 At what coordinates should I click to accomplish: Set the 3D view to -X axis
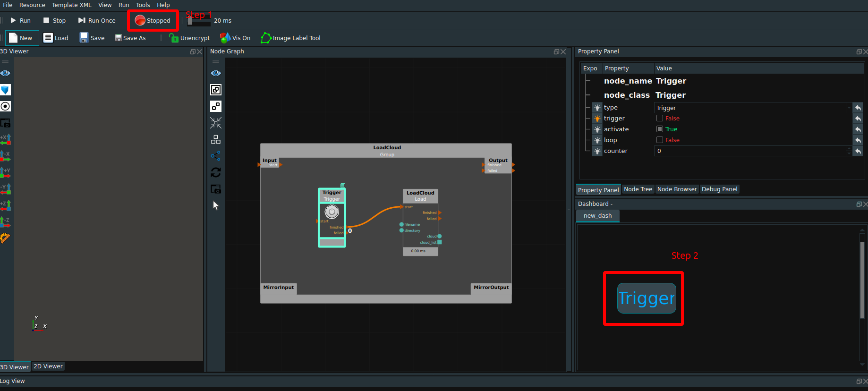[x=5, y=156]
